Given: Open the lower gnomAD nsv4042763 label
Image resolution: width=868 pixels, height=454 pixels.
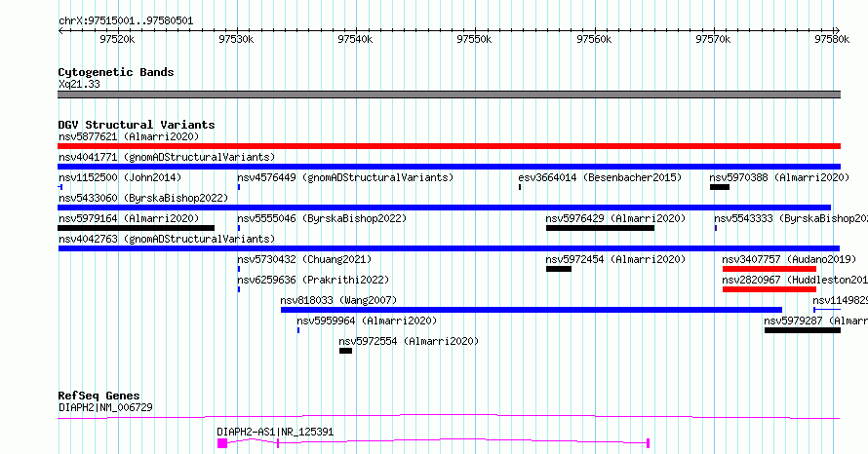Looking at the screenshot, I should pos(167,239).
